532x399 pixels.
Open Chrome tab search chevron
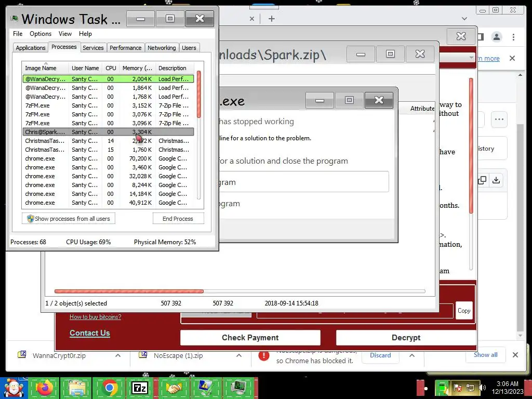pos(464,19)
